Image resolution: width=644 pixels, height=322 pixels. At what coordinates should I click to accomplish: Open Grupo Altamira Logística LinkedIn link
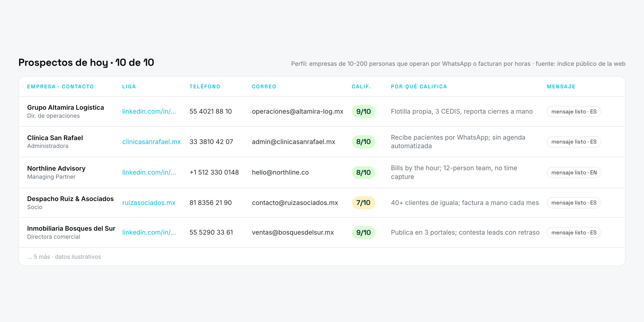[x=149, y=112]
